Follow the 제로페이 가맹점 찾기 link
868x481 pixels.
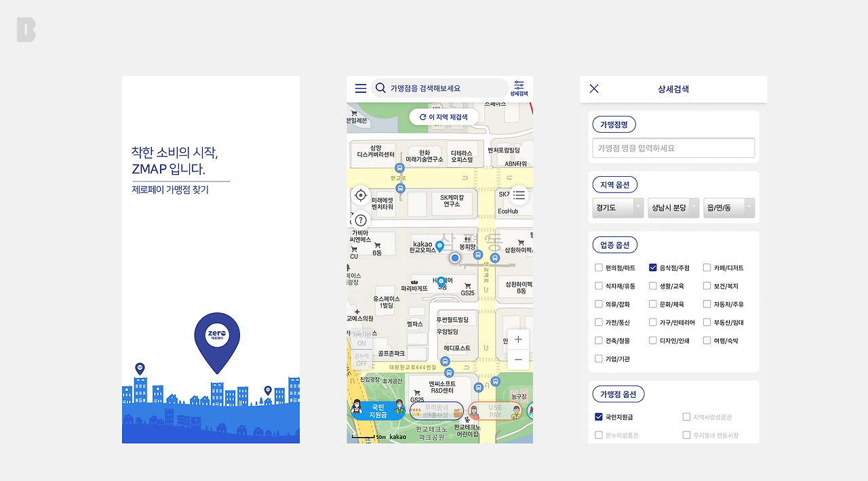point(170,190)
